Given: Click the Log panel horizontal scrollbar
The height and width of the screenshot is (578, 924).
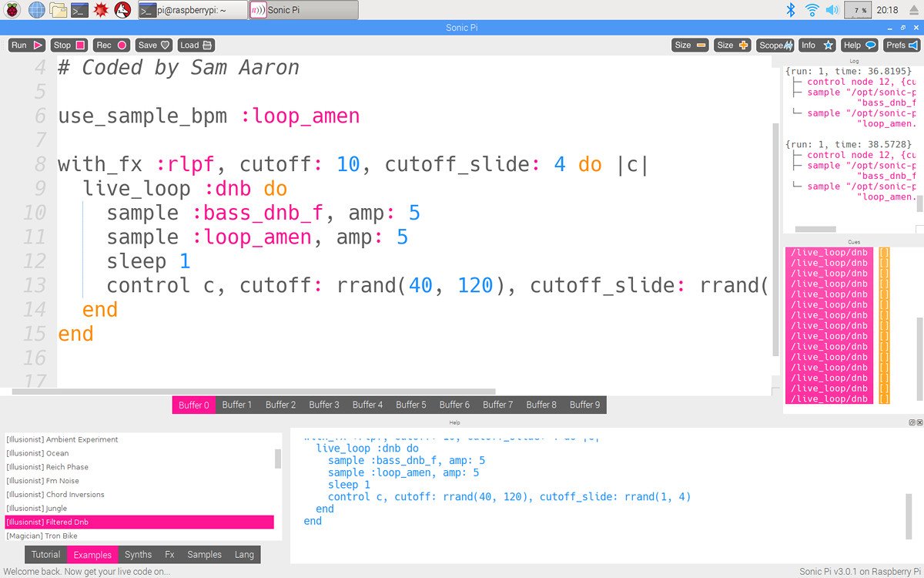Looking at the screenshot, I should point(815,229).
